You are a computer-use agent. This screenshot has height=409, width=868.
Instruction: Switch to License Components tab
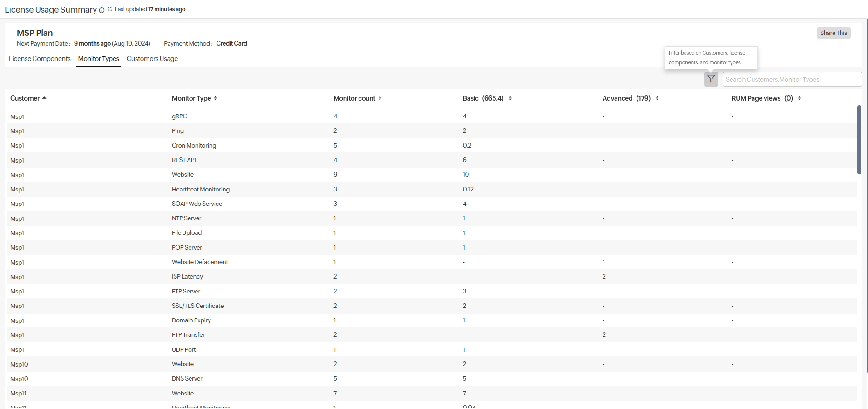(40, 59)
